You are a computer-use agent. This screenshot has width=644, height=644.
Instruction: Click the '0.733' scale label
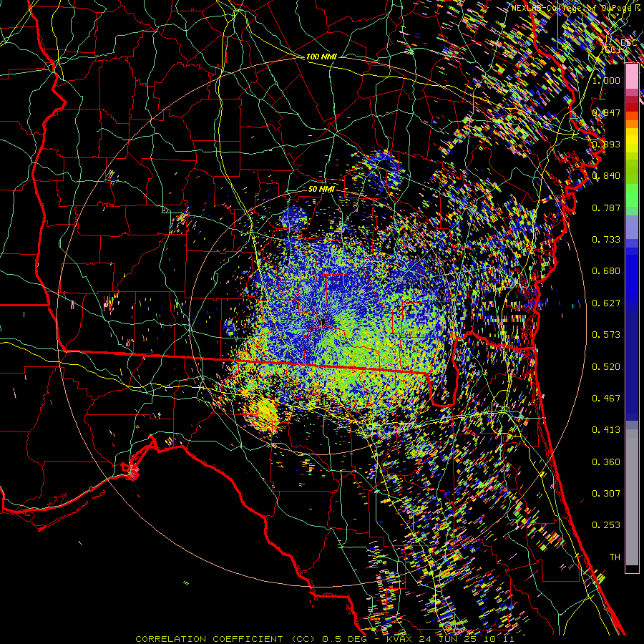coord(606,240)
